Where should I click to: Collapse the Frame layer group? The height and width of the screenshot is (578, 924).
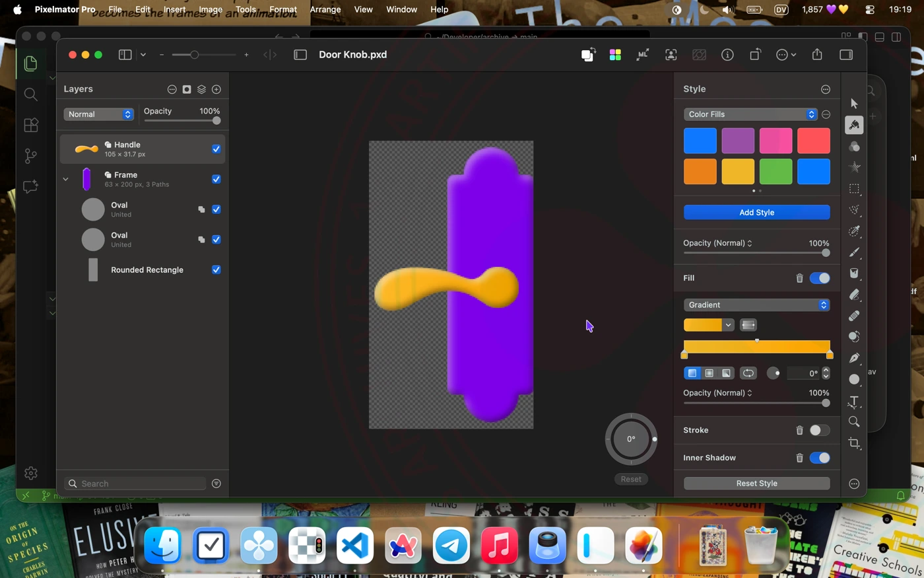[x=65, y=178]
